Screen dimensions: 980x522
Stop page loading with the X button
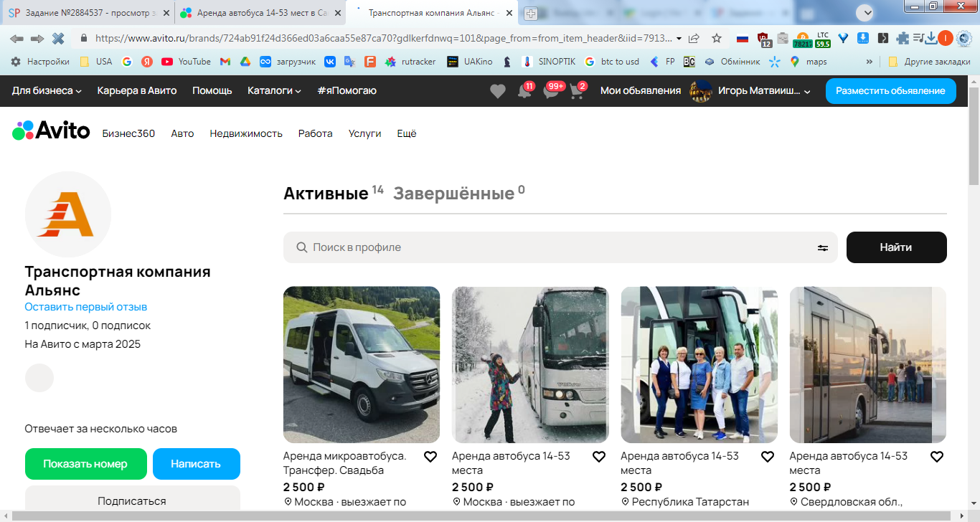[x=58, y=38]
